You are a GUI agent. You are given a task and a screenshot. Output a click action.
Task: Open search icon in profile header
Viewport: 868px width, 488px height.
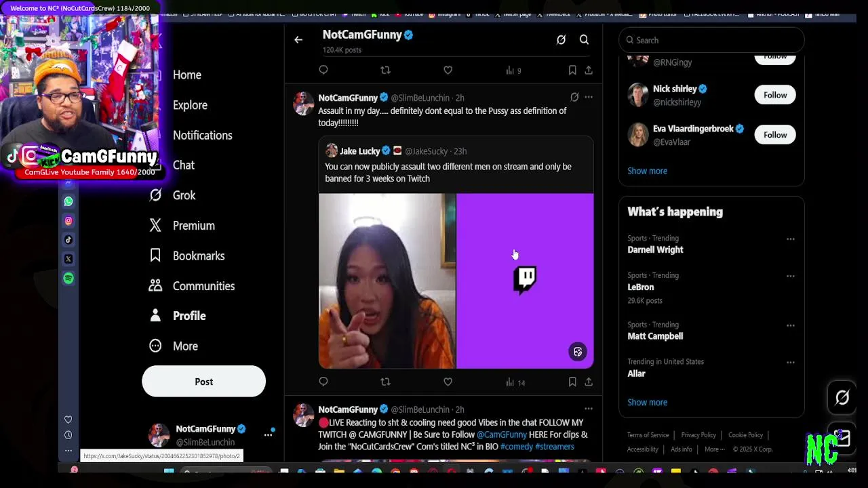[584, 40]
